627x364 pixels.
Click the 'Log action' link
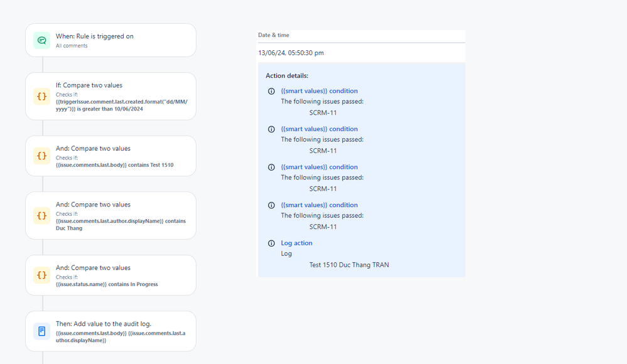pyautogui.click(x=296, y=243)
